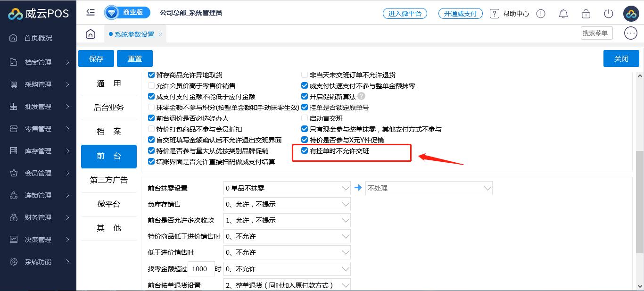Image resolution: width=644 pixels, height=291 pixels.
Task: Click the 找零金额超过 amount input field
Action: [201, 269]
